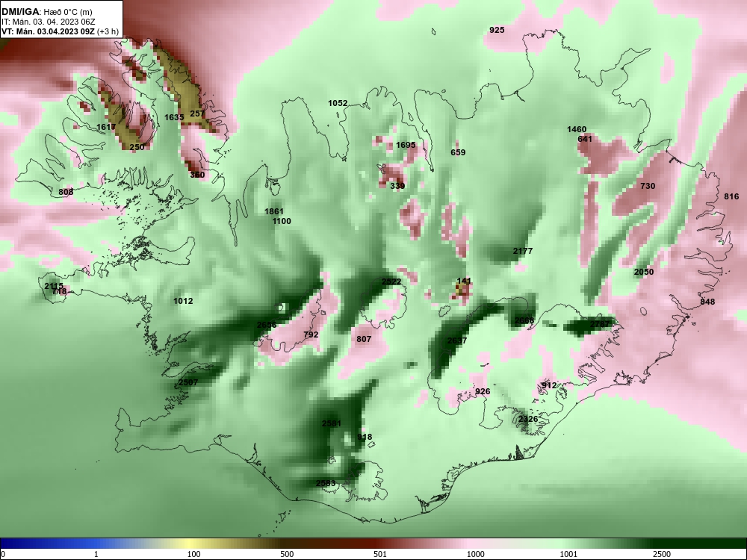
Task: Click the 2177 height label
Action: 523,252
